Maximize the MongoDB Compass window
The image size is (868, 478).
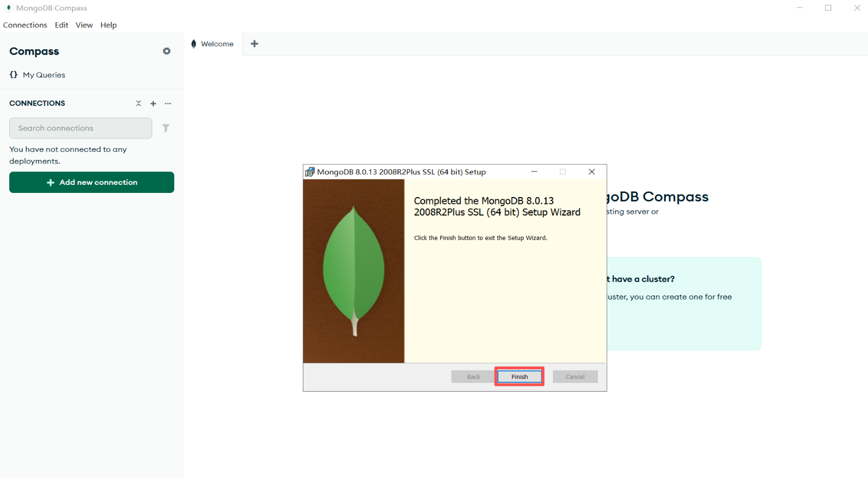pyautogui.click(x=828, y=8)
